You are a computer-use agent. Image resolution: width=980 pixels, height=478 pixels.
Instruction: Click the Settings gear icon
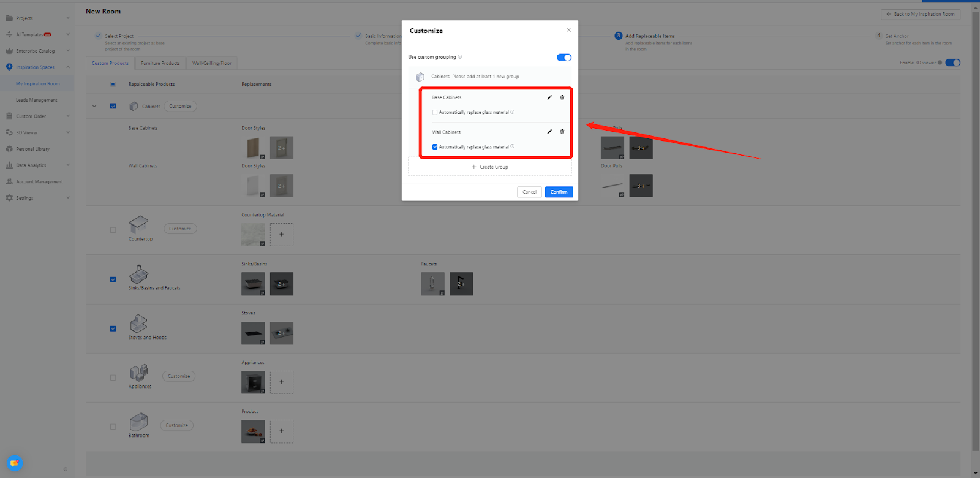tap(9, 198)
